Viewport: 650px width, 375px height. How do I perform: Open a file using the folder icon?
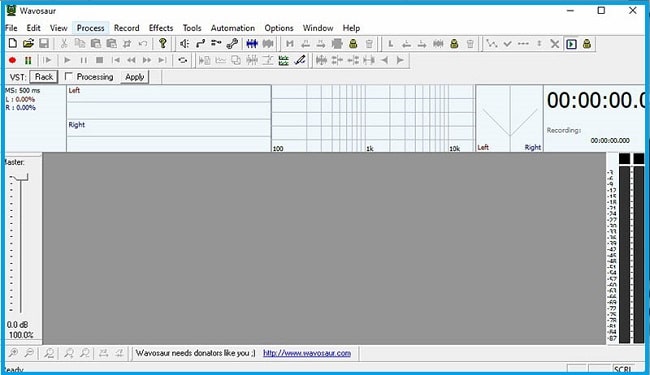[28, 44]
